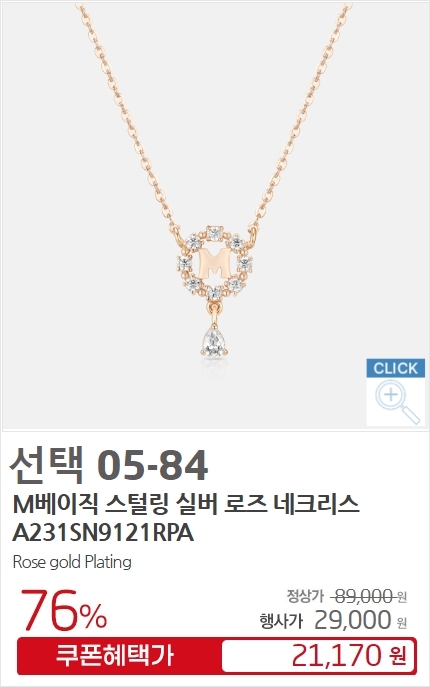Click the red percent sign symbol
The width and height of the screenshot is (430, 687).
(93, 616)
